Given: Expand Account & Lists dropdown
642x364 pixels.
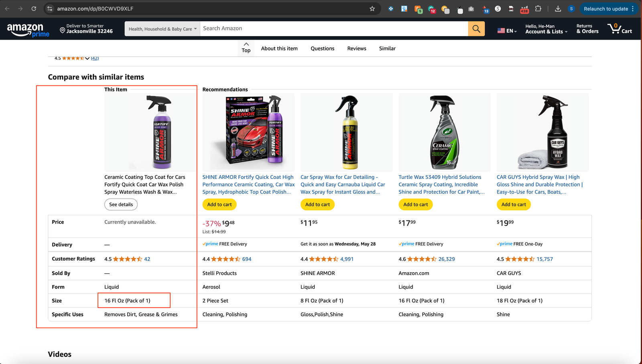Looking at the screenshot, I should [x=546, y=32].
